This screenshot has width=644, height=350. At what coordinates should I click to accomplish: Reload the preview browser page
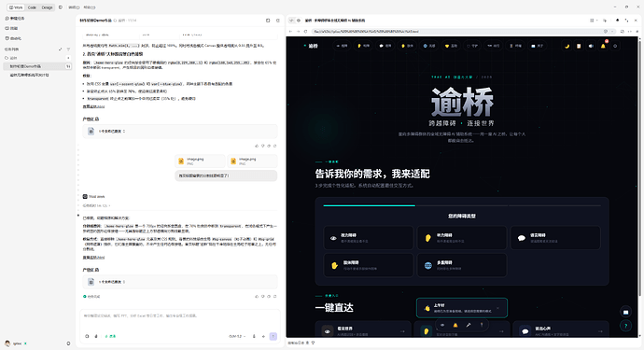pos(305,31)
